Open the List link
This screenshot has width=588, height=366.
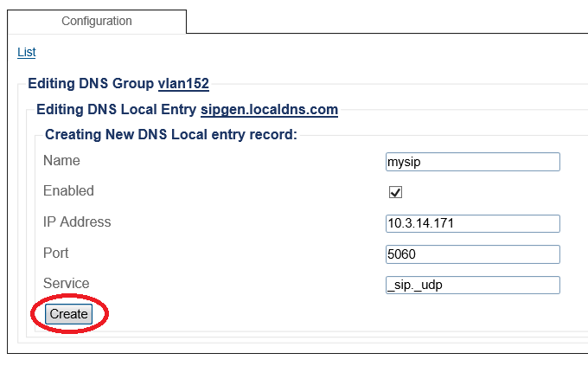[26, 53]
